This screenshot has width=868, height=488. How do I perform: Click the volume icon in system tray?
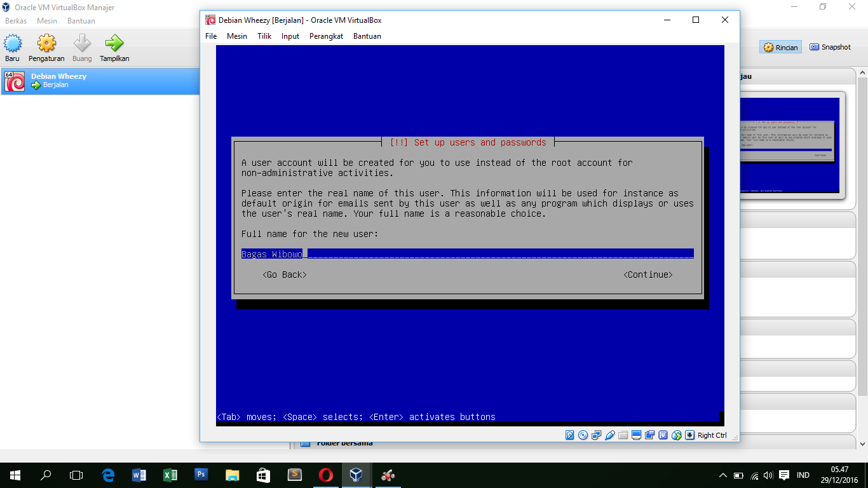768,475
